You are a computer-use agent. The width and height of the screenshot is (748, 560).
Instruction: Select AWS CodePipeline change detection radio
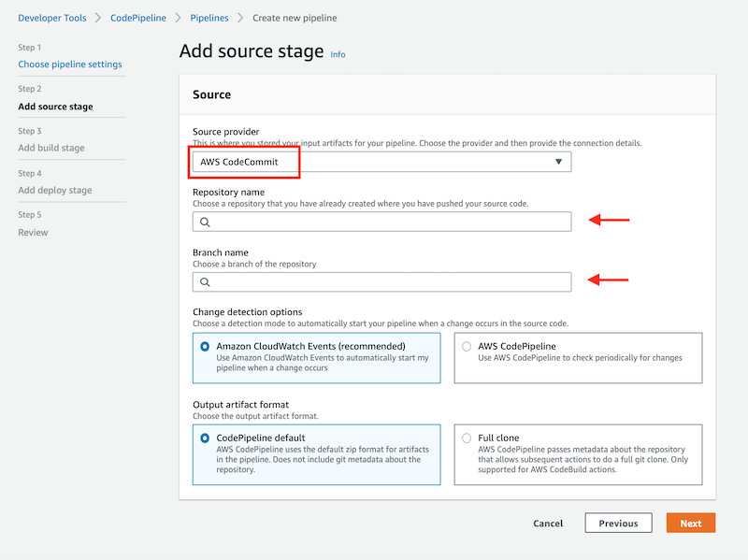[x=467, y=346]
